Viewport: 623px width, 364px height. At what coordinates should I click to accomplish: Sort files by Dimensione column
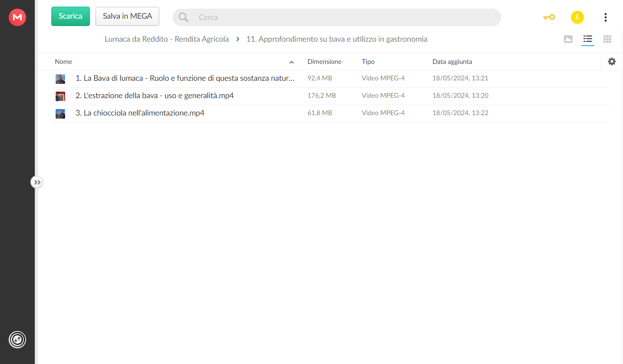click(x=325, y=62)
